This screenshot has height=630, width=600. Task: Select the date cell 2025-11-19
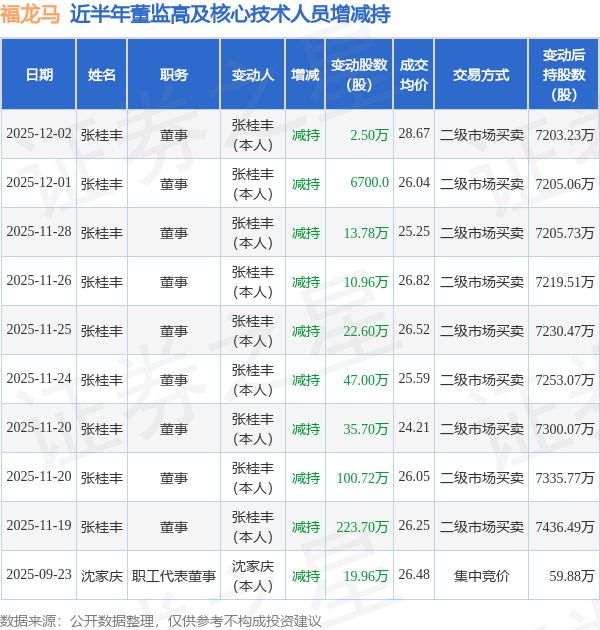[x=39, y=526]
